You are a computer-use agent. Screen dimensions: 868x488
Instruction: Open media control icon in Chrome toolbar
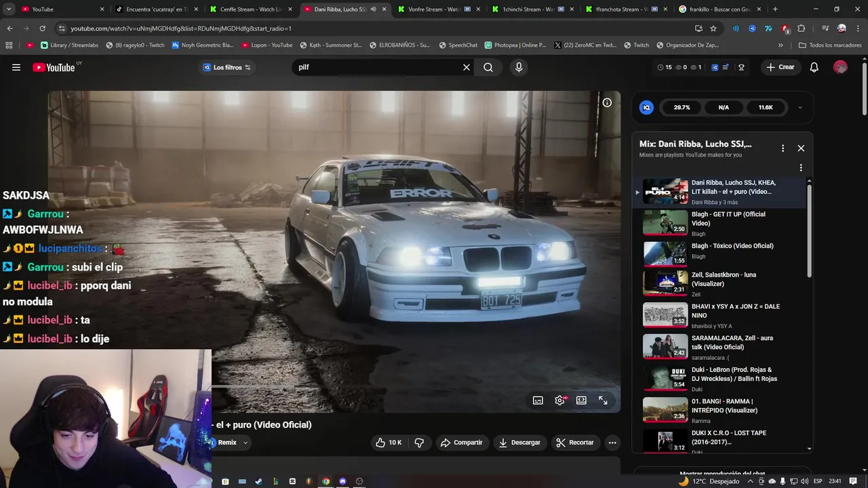click(x=825, y=28)
